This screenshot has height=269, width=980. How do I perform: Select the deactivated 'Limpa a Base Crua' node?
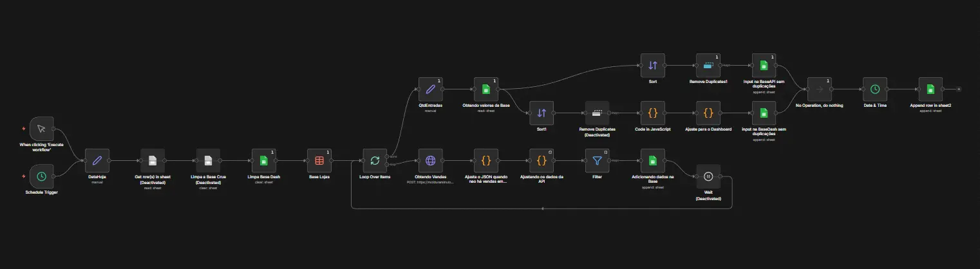click(x=208, y=161)
